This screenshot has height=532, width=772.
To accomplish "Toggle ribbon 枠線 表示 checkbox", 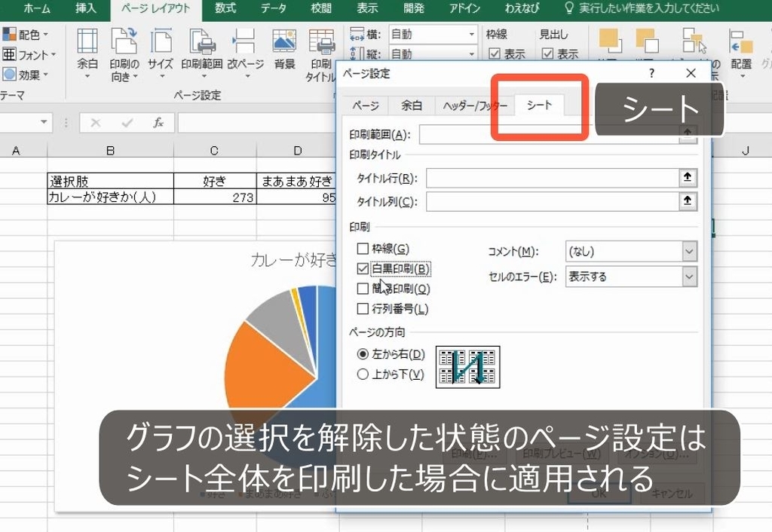I will (x=495, y=54).
